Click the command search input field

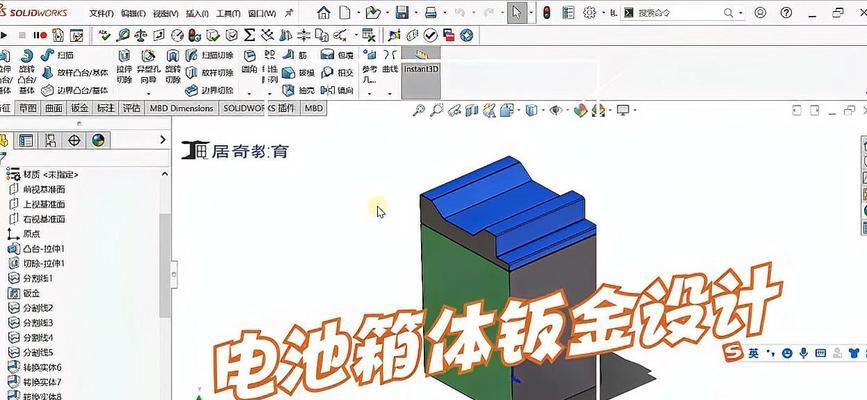(x=679, y=13)
